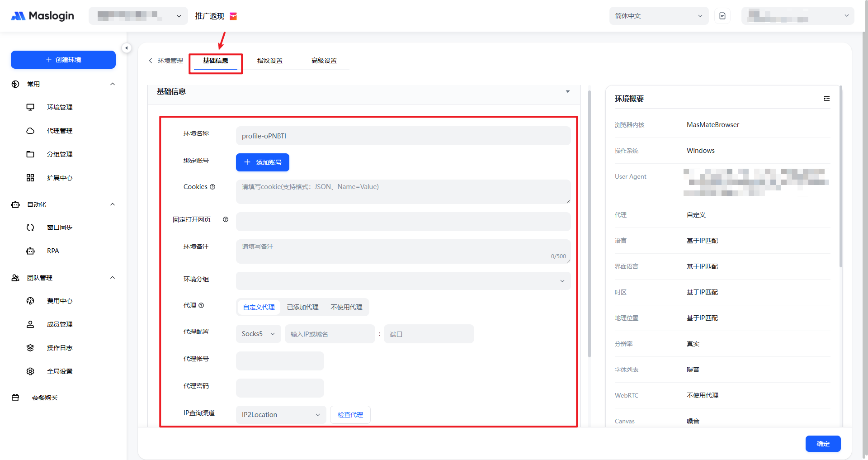868x460 pixels.
Task: Select the 不使用代理 proxy option
Action: [346, 307]
